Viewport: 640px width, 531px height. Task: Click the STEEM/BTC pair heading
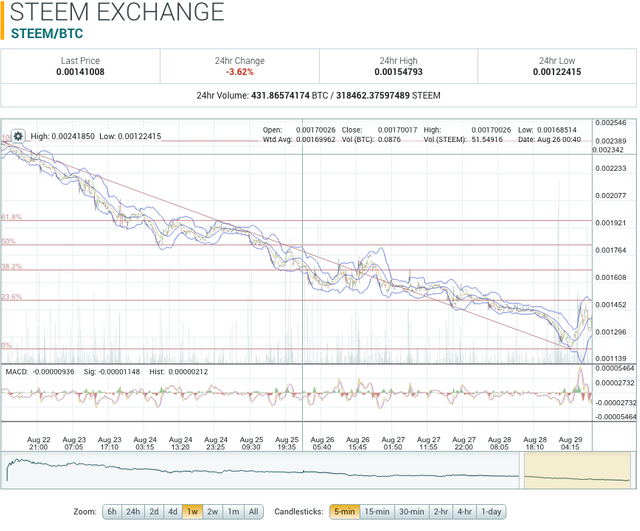[x=47, y=33]
